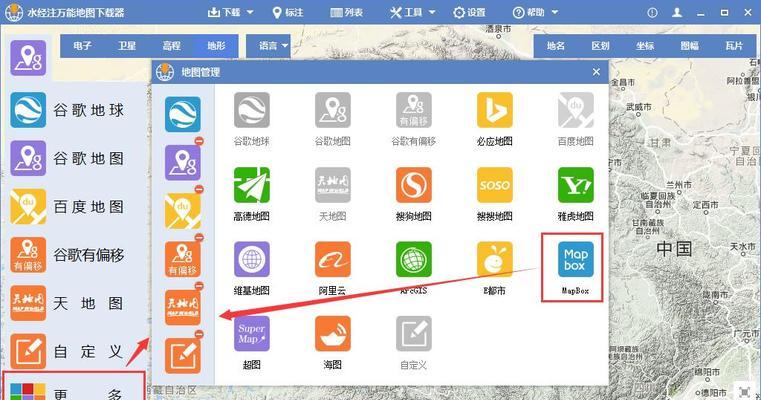
Task: Add 搜搜地图 SOSO map source
Action: (495, 185)
